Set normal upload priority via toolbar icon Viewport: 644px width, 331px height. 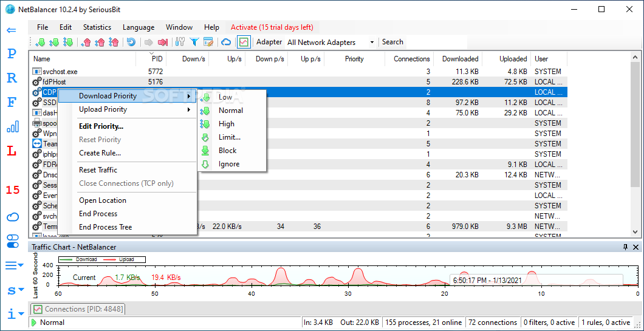pos(100,42)
